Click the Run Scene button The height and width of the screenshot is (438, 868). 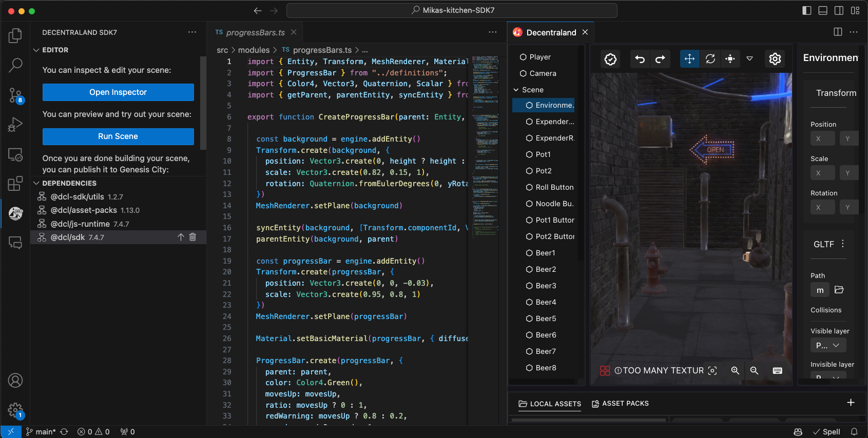point(118,136)
